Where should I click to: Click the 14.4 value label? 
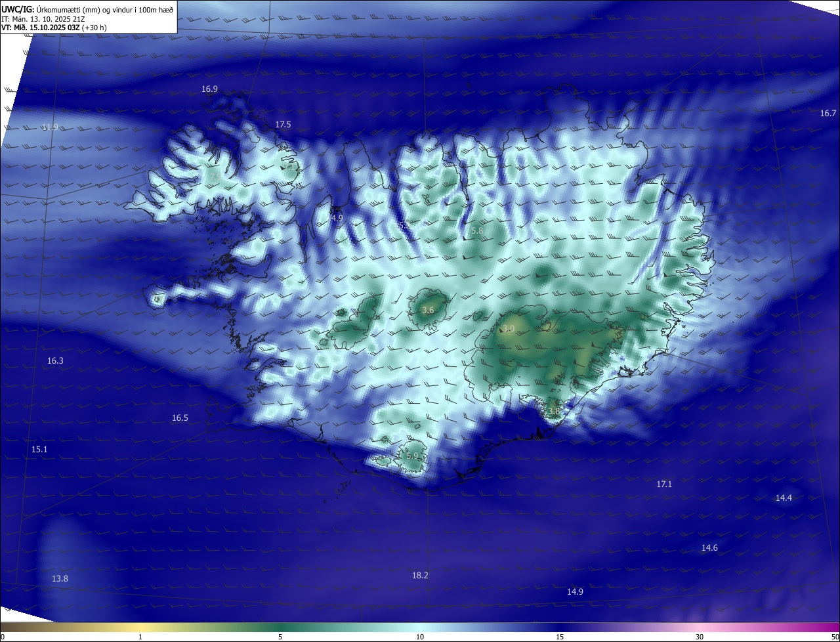click(x=784, y=498)
